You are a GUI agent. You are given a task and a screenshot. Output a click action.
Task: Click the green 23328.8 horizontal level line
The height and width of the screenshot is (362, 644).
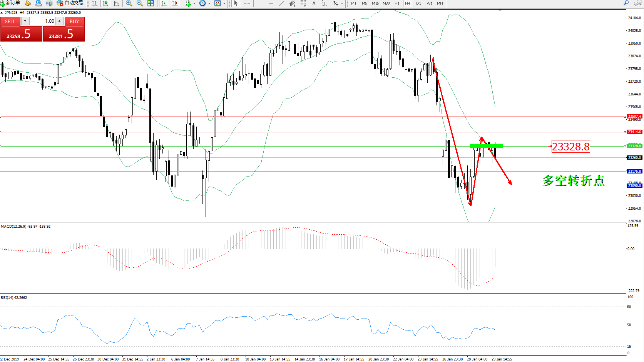click(308, 146)
